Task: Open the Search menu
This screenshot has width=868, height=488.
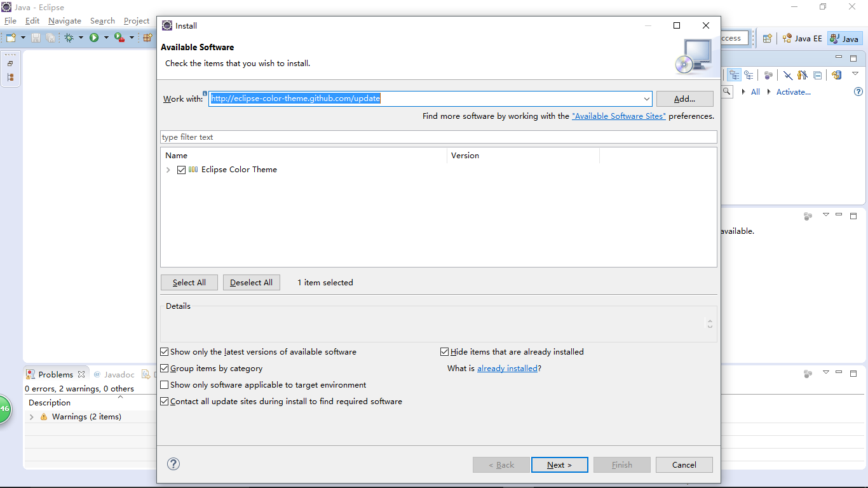Action: coord(102,21)
